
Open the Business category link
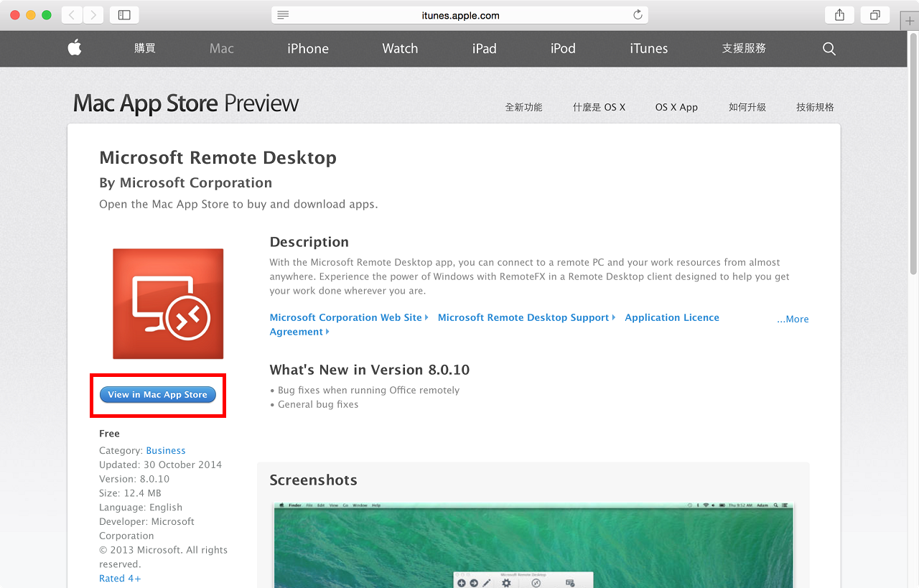click(166, 451)
